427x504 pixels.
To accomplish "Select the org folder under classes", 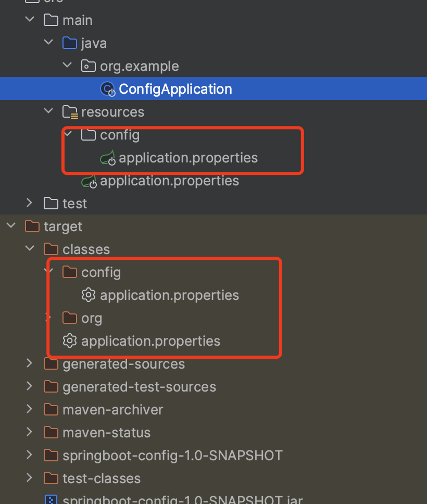I will 92,318.
